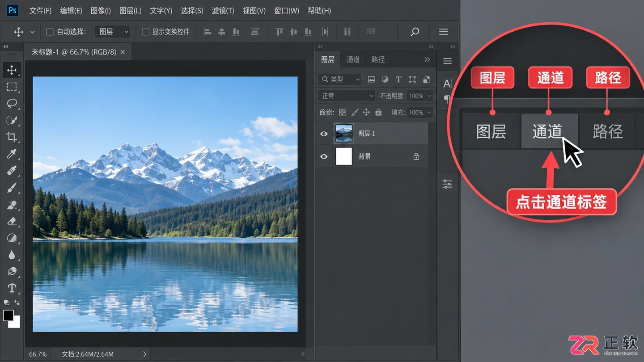Switch to the 路径 tab in layers panel
644x362 pixels.
coord(378,59)
